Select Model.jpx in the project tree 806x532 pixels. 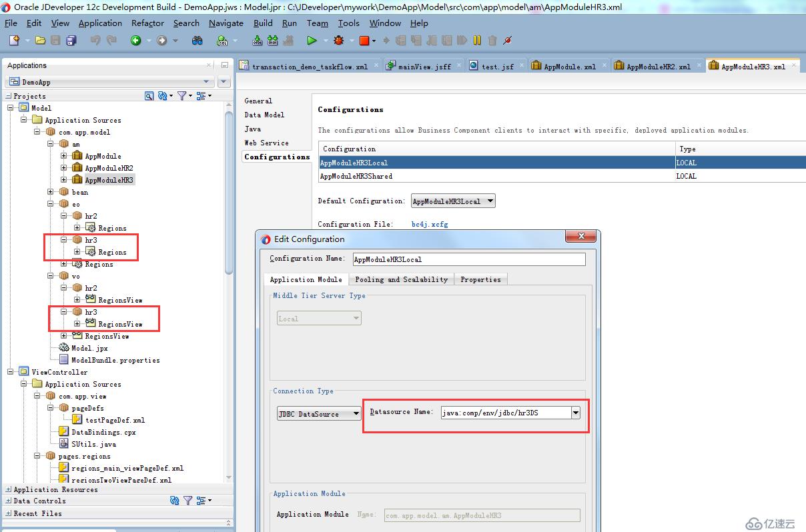pyautogui.click(x=89, y=348)
